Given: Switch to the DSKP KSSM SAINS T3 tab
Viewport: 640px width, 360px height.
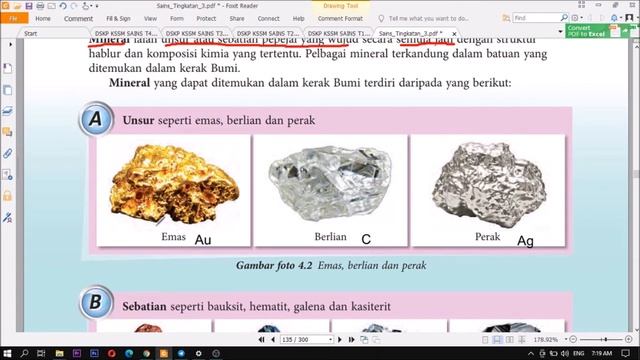Looking at the screenshot, I should (x=196, y=33).
